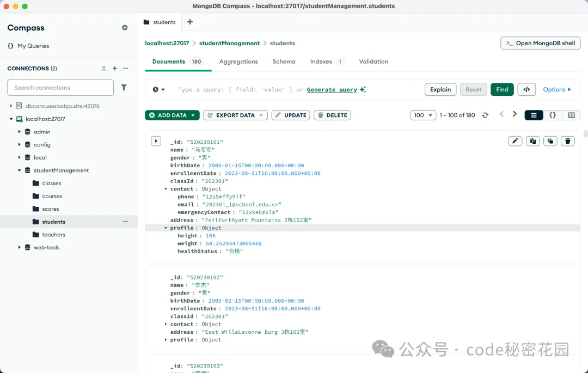Collapse the localhost:27017 connection

[x=11, y=119]
